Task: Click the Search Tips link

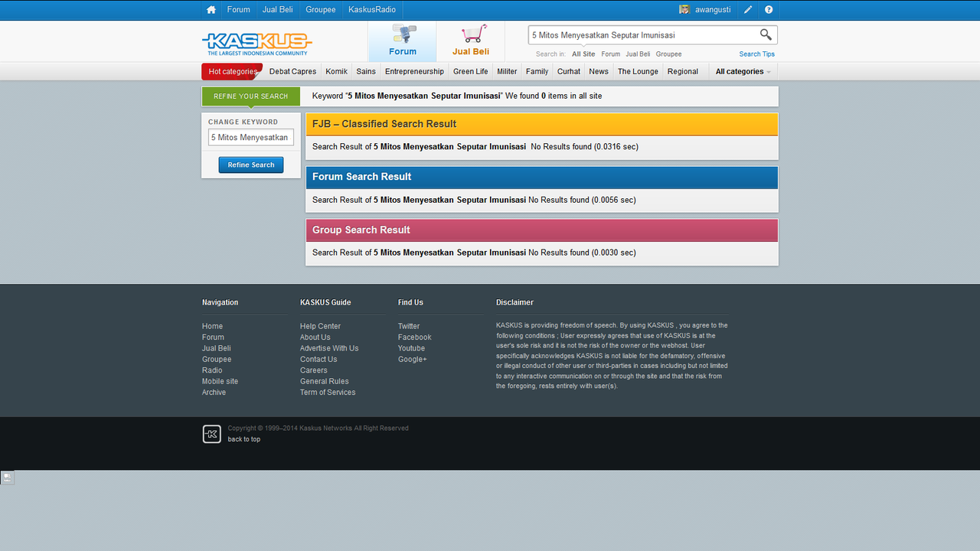Action: 756,54
